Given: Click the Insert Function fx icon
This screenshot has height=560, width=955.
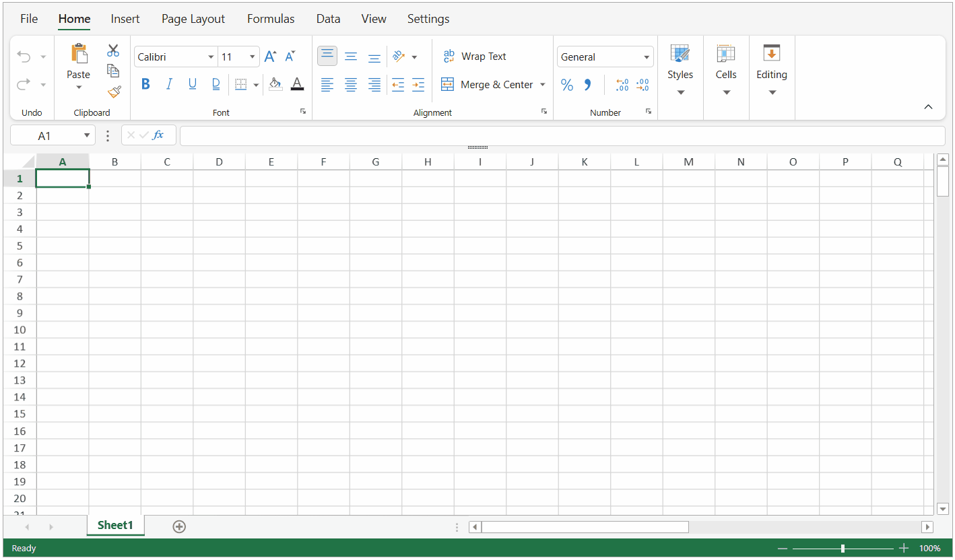Looking at the screenshot, I should click(159, 135).
